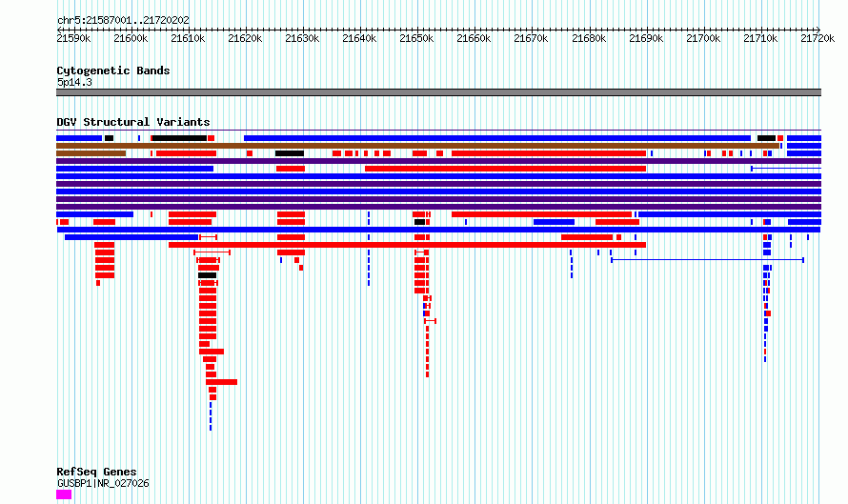Select the long brown variant bar spanning the region

417,146
